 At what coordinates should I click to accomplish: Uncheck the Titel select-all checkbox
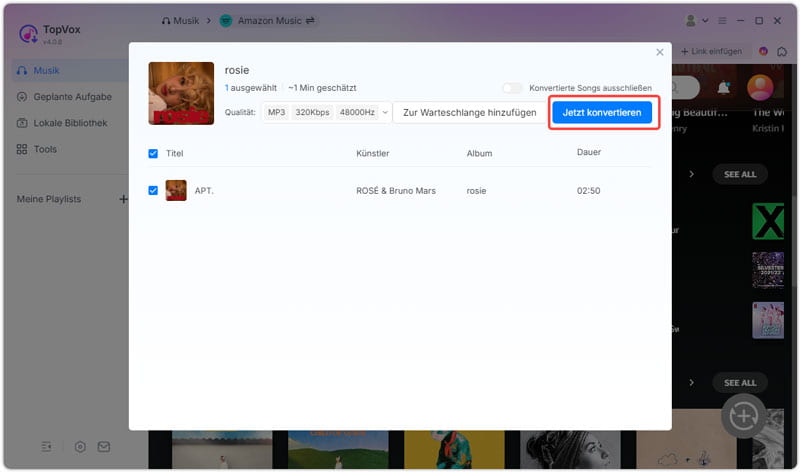click(153, 154)
